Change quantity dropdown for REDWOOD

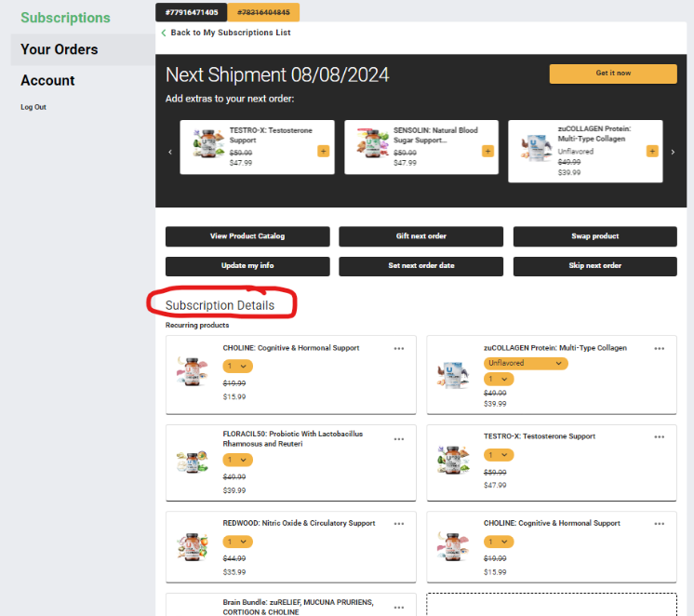(237, 542)
